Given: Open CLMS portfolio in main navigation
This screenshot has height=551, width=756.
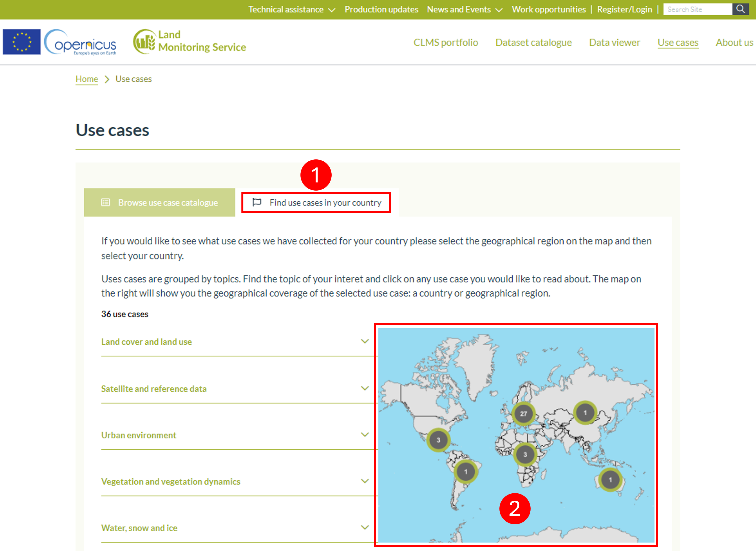Looking at the screenshot, I should (x=445, y=42).
